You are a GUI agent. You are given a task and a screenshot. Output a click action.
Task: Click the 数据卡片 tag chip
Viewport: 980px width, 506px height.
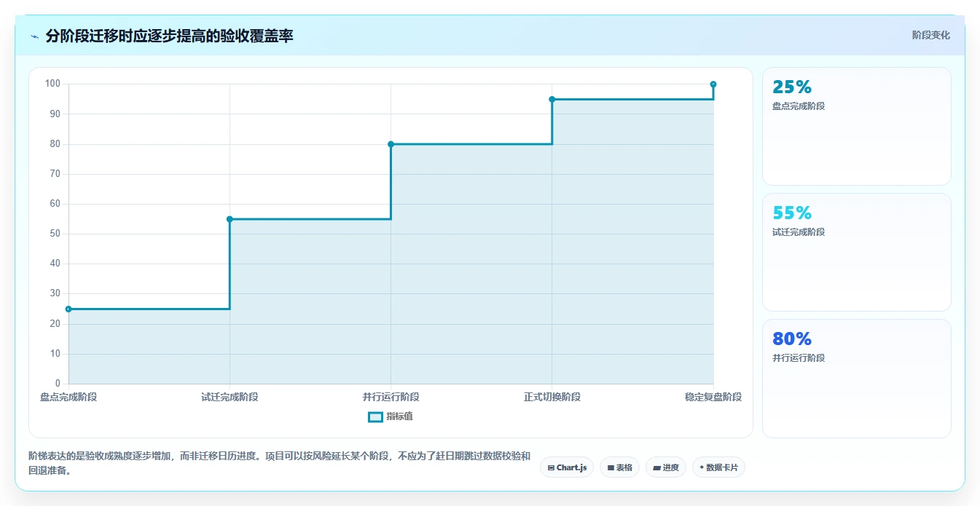(x=718, y=467)
